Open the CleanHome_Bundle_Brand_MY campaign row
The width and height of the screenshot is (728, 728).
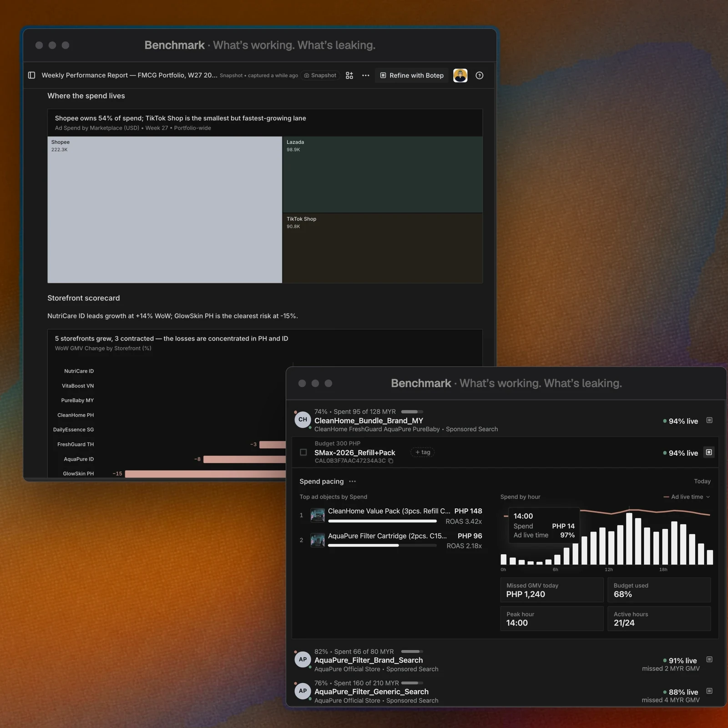point(505,420)
